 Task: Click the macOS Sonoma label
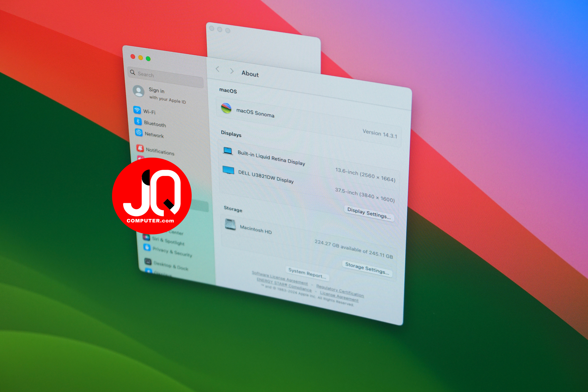tap(255, 113)
